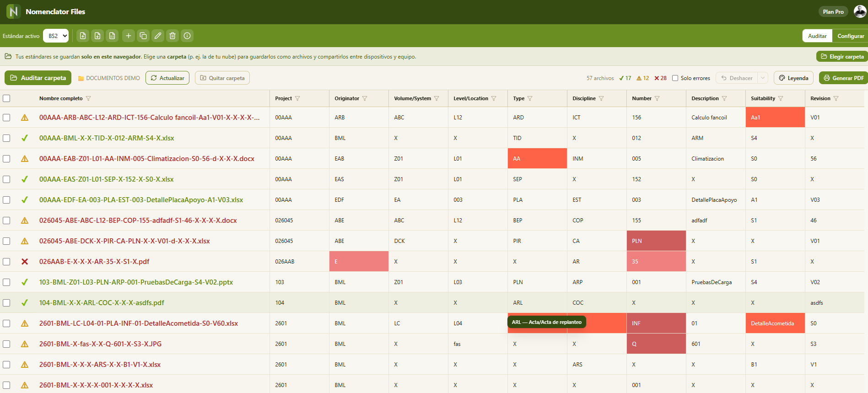Click the red highlighted AA type cell
868x393 pixels.
click(537, 158)
